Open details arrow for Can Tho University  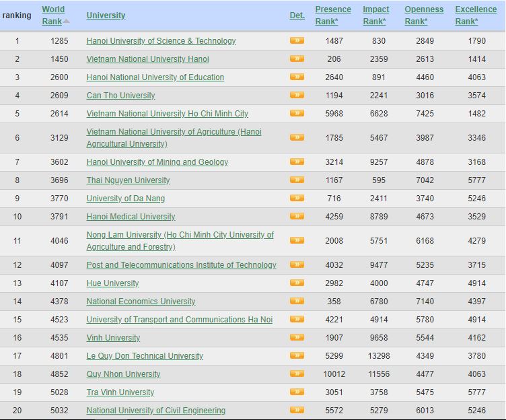tap(297, 95)
